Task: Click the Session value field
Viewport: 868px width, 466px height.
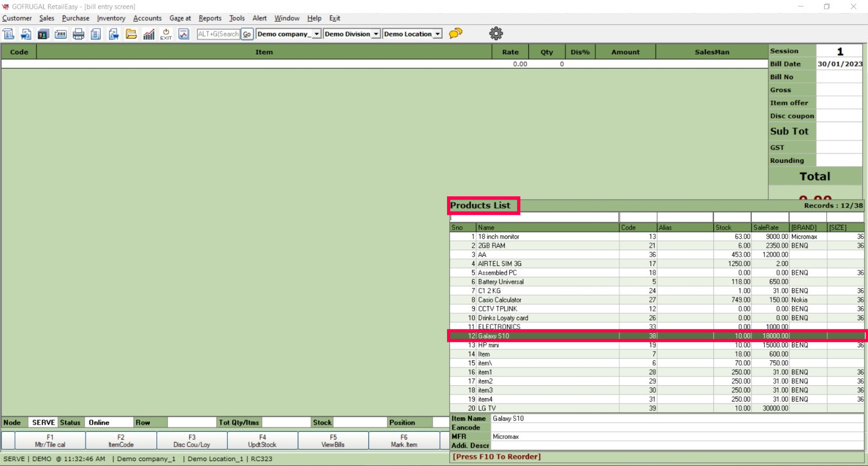Action: (839, 51)
